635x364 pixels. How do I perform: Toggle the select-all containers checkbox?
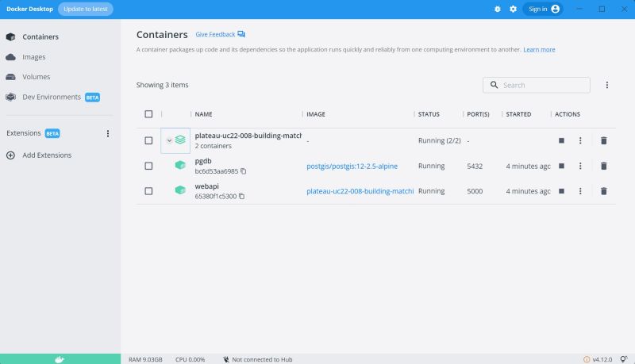148,114
